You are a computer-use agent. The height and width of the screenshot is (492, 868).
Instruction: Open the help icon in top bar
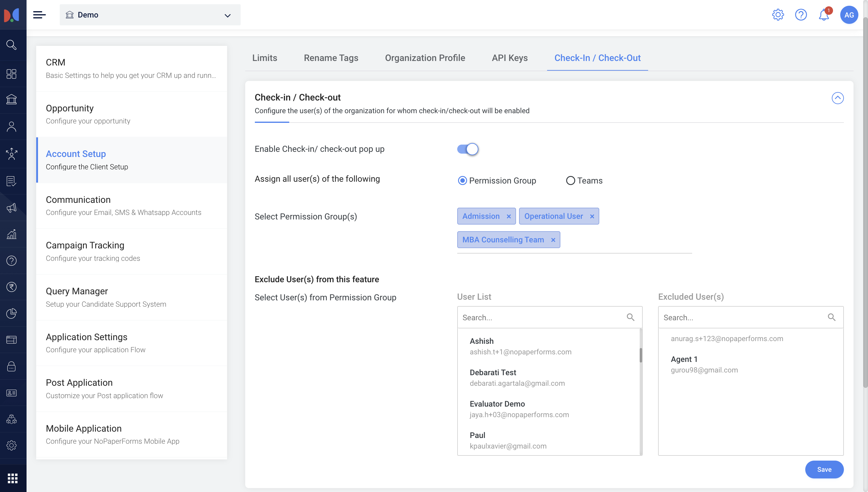[x=801, y=15]
